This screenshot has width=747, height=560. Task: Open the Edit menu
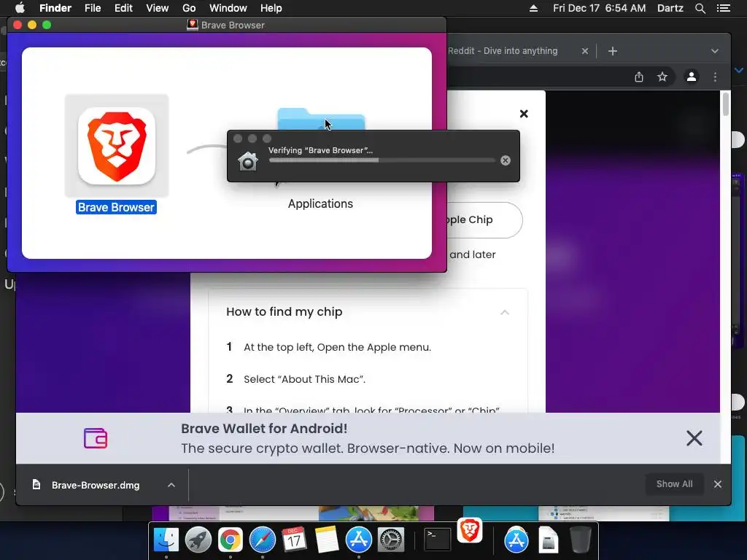click(x=123, y=8)
